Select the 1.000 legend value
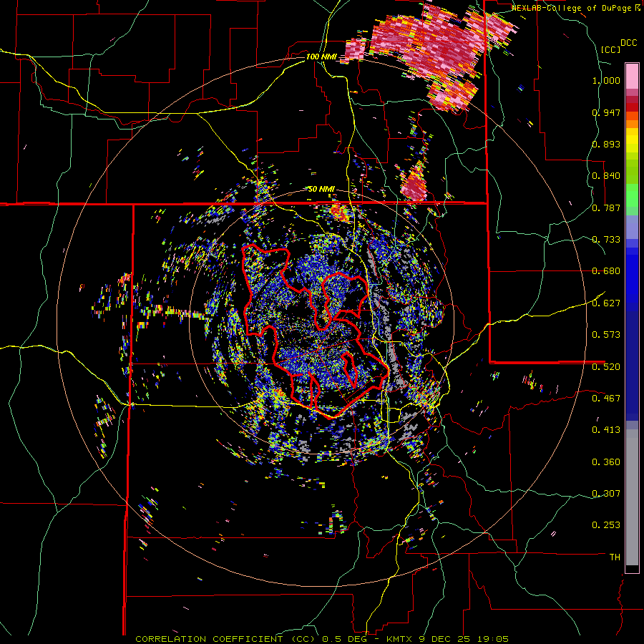Screen dimensions: 644x644 606,80
